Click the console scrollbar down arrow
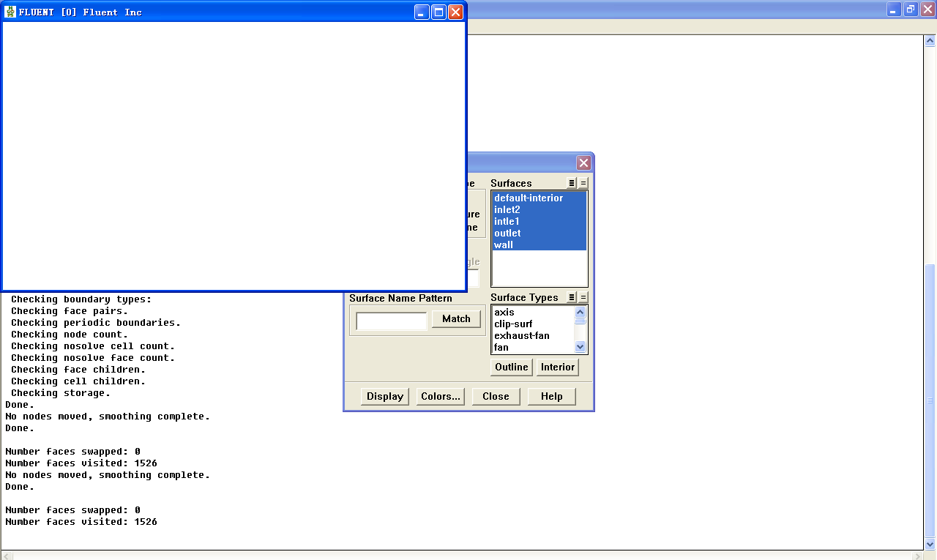Screen dimensions: 937x560 pyautogui.click(x=930, y=544)
